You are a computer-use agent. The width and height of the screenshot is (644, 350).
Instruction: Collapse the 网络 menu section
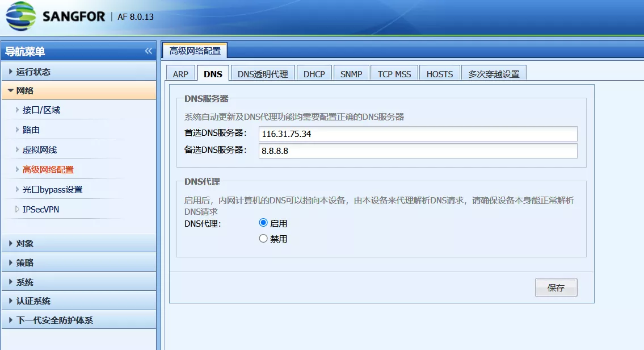25,91
